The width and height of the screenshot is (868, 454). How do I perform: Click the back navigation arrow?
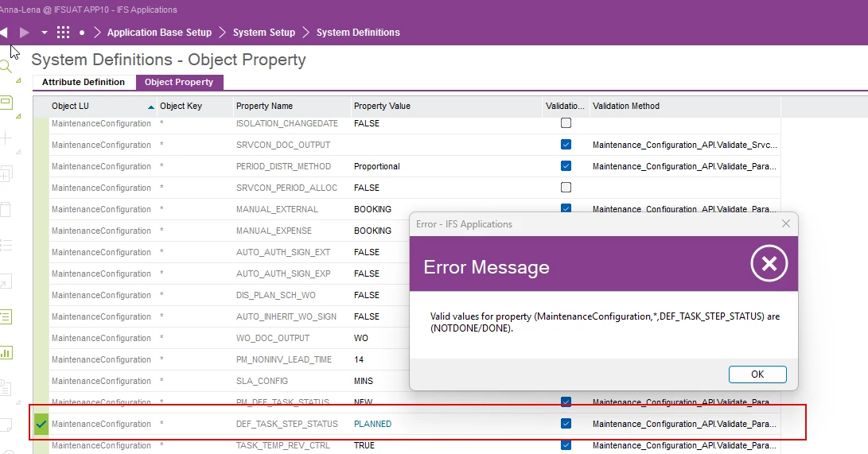(4, 33)
